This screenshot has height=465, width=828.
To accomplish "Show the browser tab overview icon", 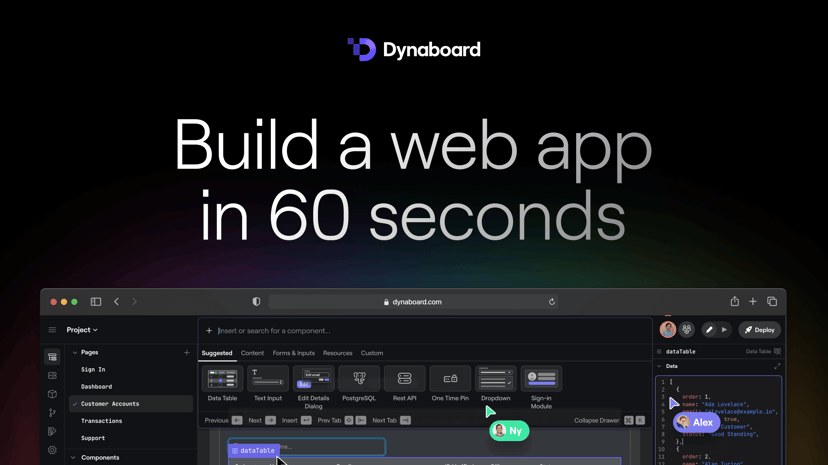I will click(x=772, y=301).
